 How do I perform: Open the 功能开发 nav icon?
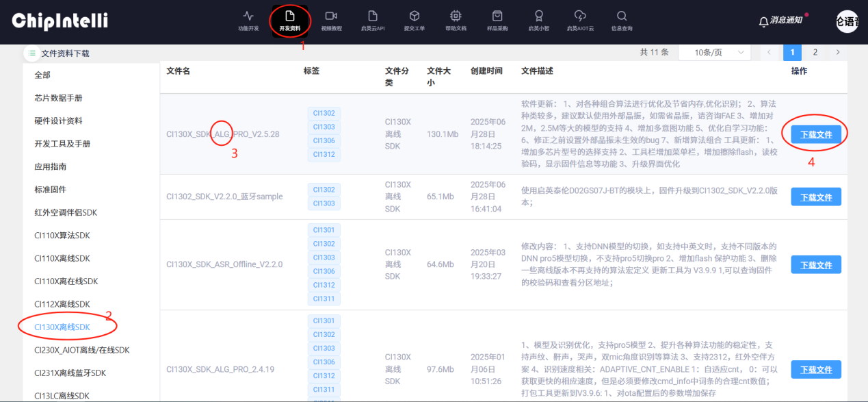click(248, 16)
